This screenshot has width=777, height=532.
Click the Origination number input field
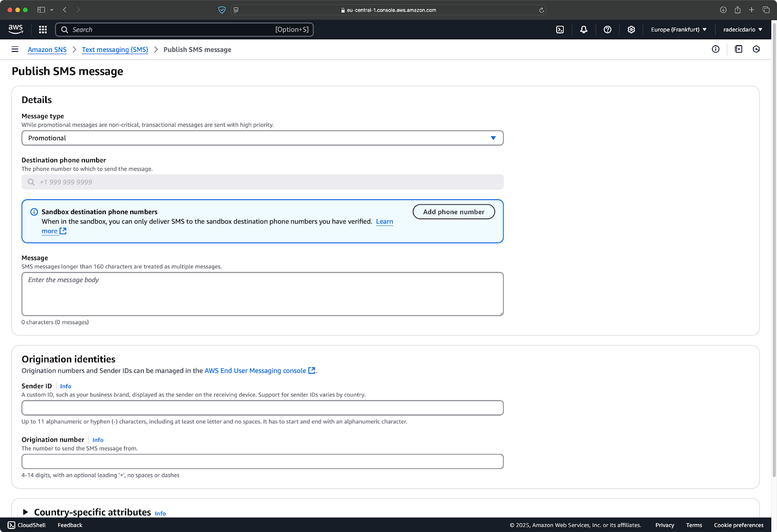point(262,461)
